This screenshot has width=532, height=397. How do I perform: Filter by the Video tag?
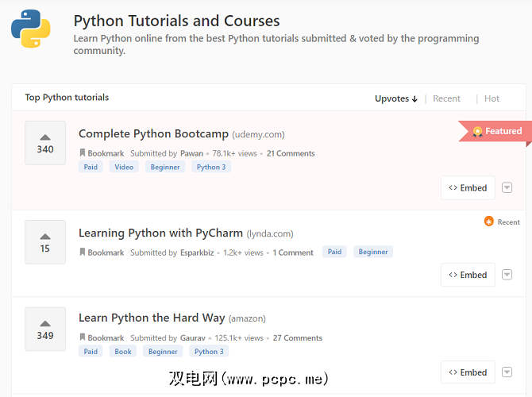[124, 167]
